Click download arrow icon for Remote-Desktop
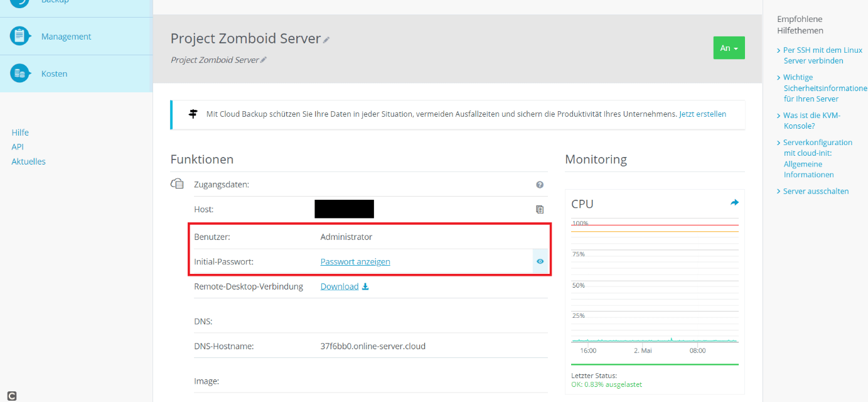The height and width of the screenshot is (402, 868). pyautogui.click(x=366, y=286)
